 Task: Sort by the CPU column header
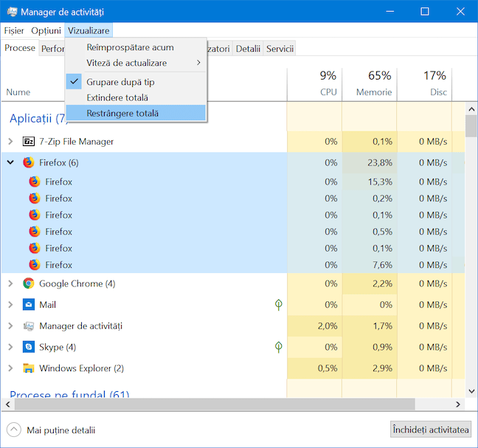(314, 84)
